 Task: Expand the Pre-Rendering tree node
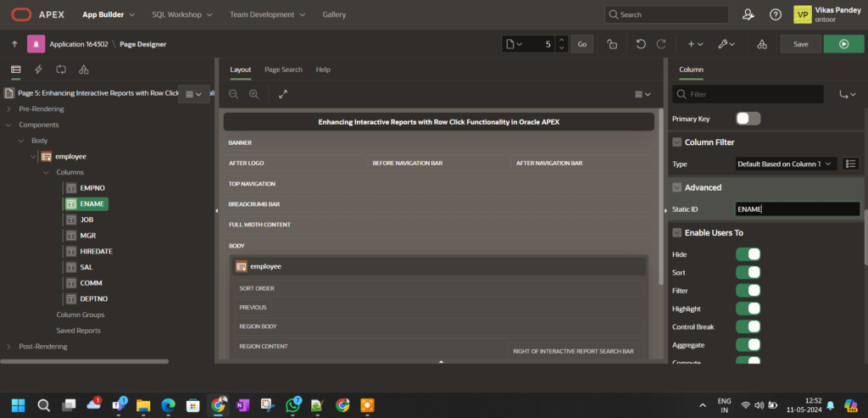(9, 109)
